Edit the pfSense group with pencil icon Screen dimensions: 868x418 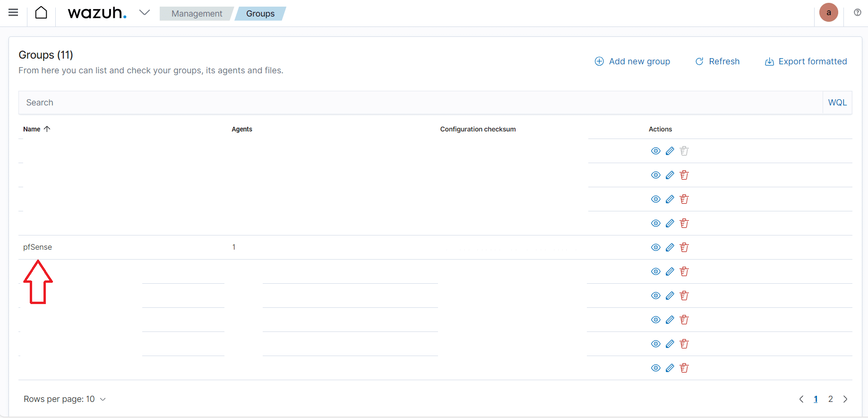[x=670, y=247]
